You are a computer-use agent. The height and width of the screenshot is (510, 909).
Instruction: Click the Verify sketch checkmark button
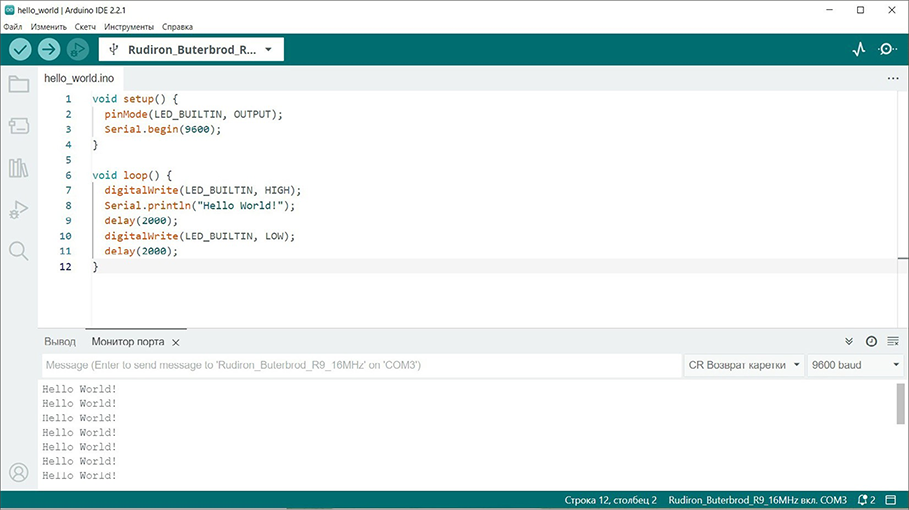point(20,49)
